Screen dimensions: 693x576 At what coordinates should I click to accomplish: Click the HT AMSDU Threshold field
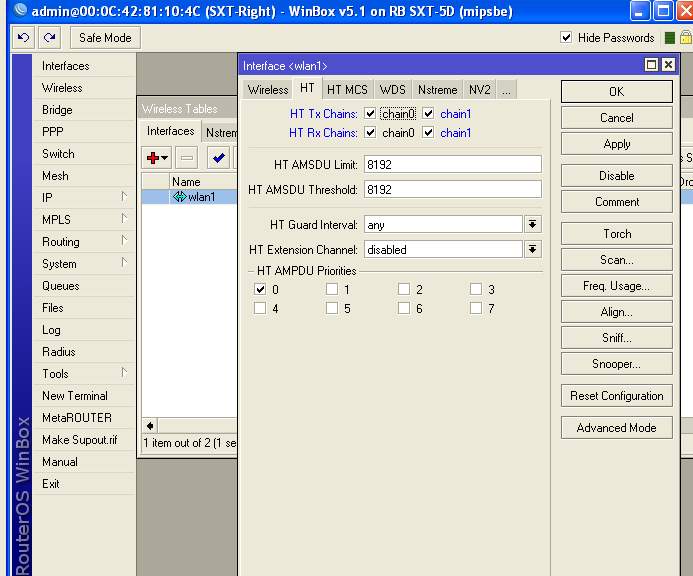tap(453, 190)
